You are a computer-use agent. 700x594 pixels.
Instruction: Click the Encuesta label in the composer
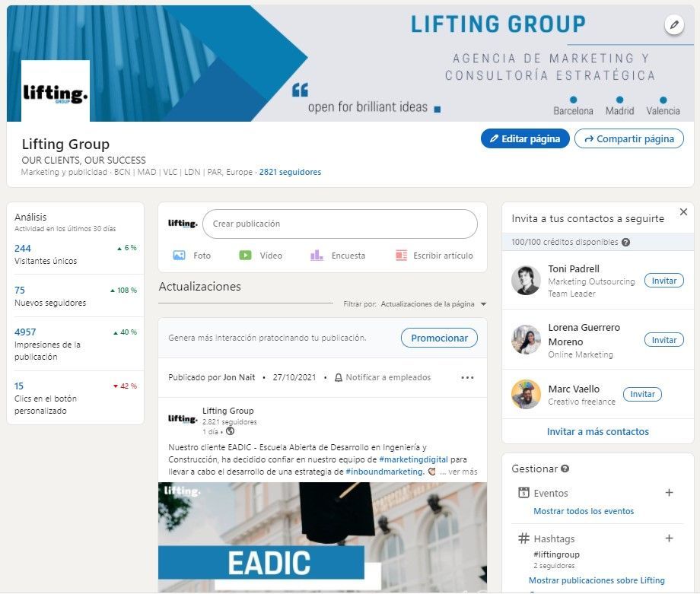[x=348, y=256]
